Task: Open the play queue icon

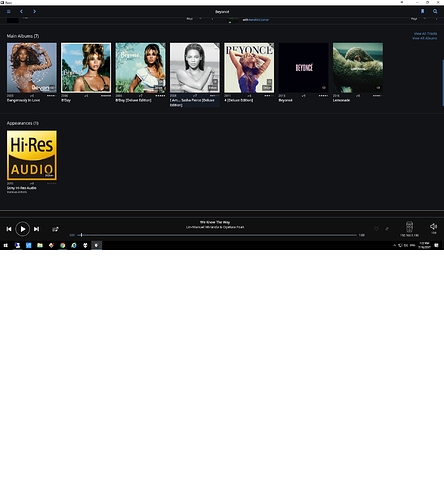Action: pos(55,229)
